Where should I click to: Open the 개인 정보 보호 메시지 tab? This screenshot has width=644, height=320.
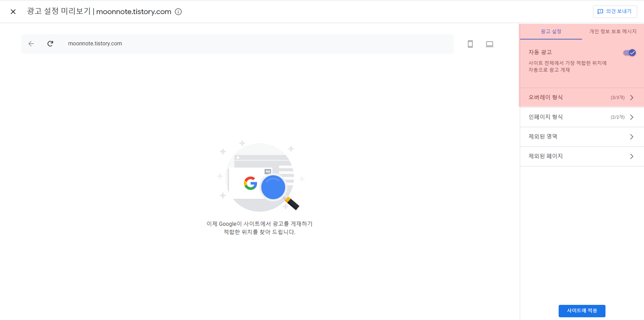pyautogui.click(x=613, y=32)
